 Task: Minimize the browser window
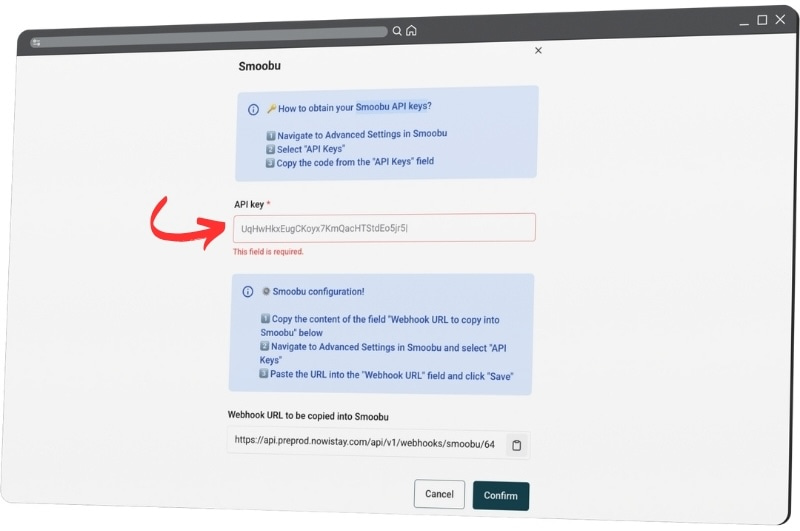point(744,22)
